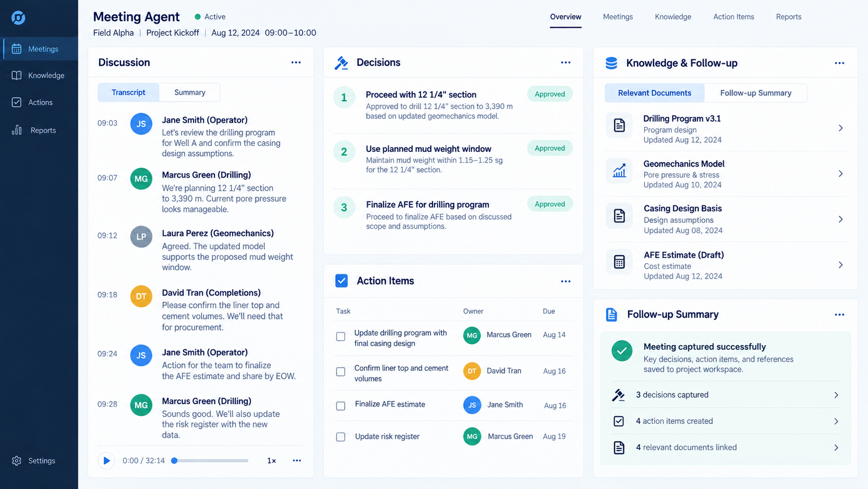Image resolution: width=868 pixels, height=489 pixels.
Task: Click the Drilling Program v3.1 document icon
Action: (619, 125)
